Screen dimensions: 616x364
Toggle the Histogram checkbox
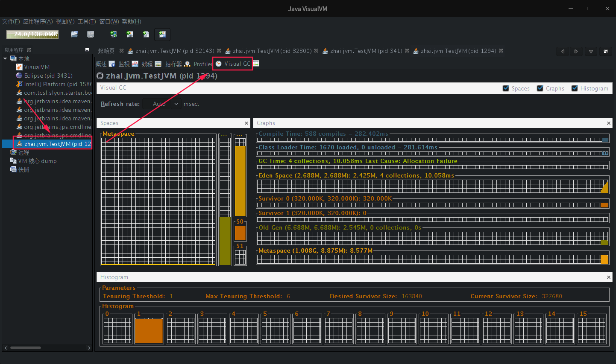(x=575, y=88)
